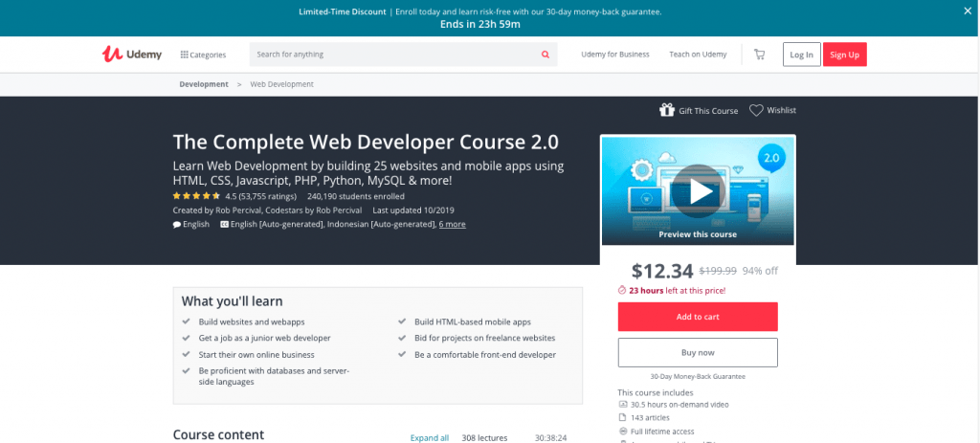980x443 pixels.
Task: Click the Buy now button
Action: [698, 352]
